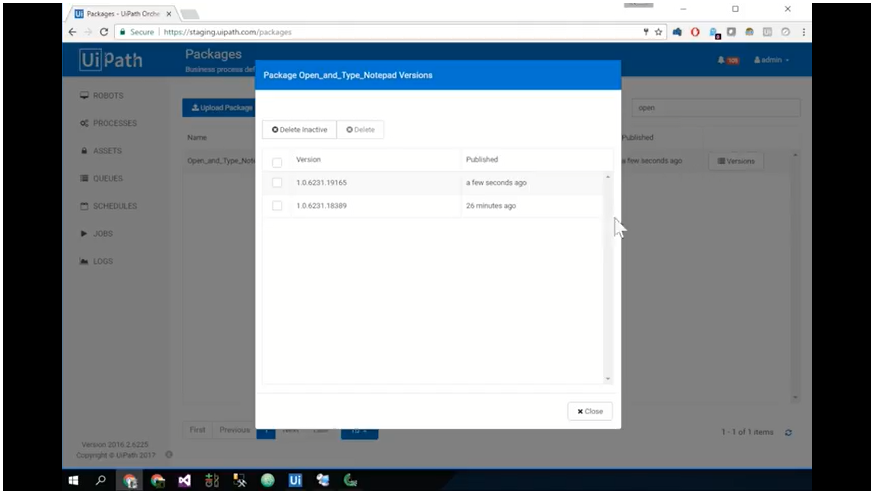Click the bookmark star in the address bar
The width and height of the screenshot is (876, 495).
pyautogui.click(x=659, y=32)
